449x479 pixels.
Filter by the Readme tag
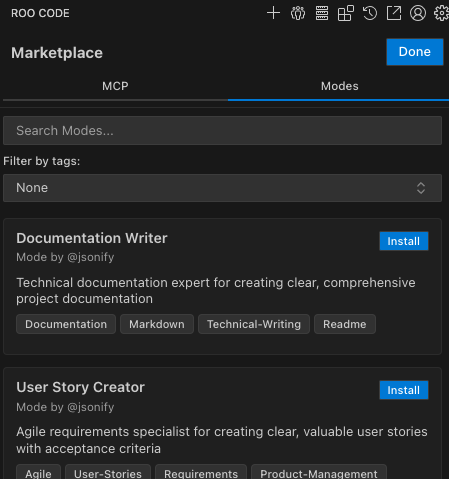(345, 324)
